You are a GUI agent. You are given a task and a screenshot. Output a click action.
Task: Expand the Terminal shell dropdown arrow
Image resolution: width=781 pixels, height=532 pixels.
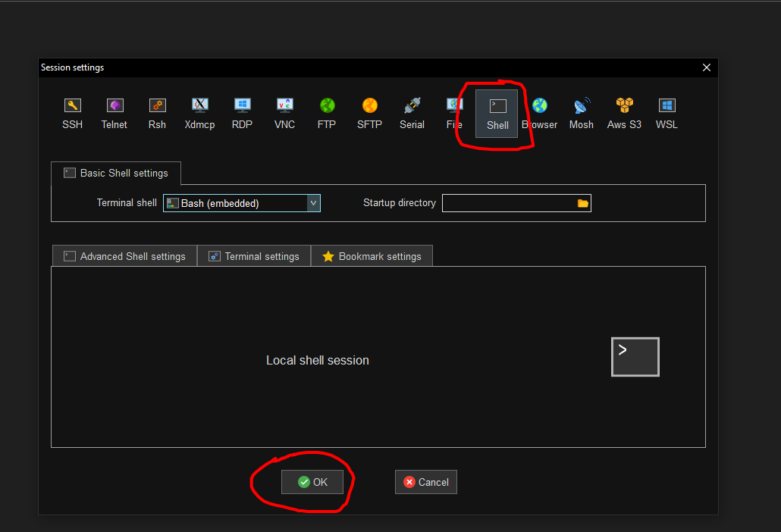pyautogui.click(x=313, y=203)
